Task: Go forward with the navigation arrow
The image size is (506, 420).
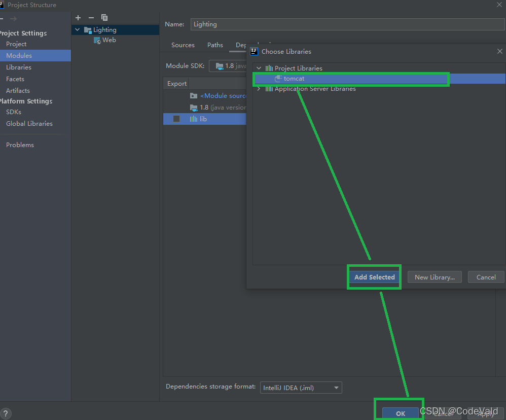Action: (13, 19)
